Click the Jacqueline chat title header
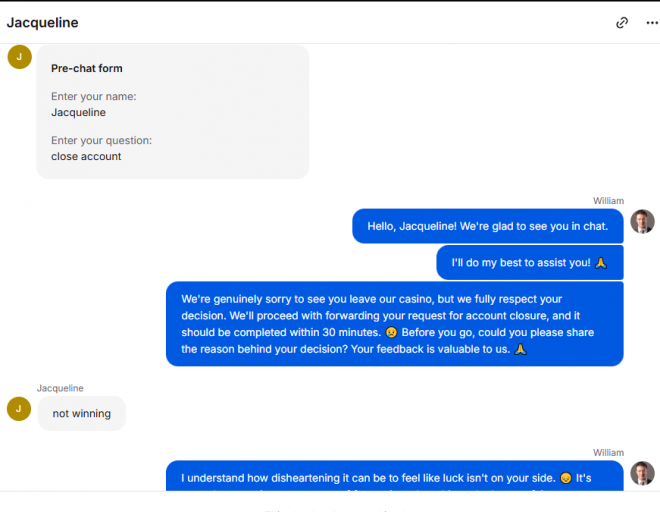The height and width of the screenshot is (512, 660). click(43, 23)
